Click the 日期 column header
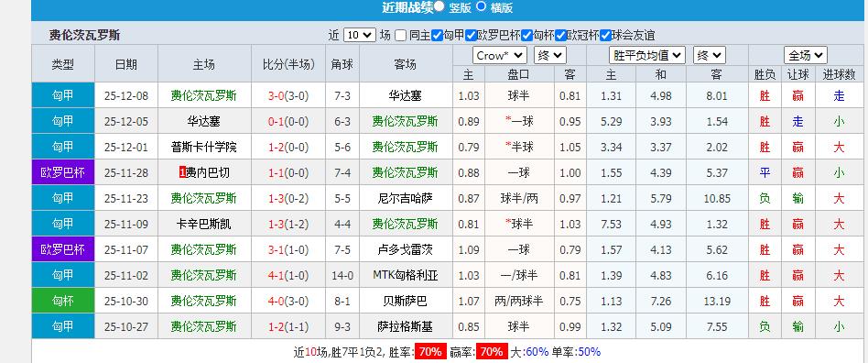868x363 pixels. tap(126, 64)
